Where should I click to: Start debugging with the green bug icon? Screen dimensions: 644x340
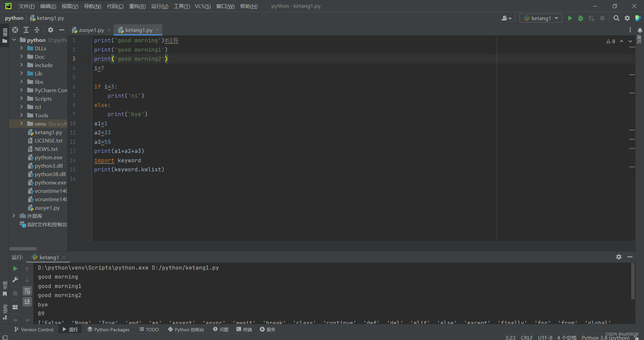581,18
